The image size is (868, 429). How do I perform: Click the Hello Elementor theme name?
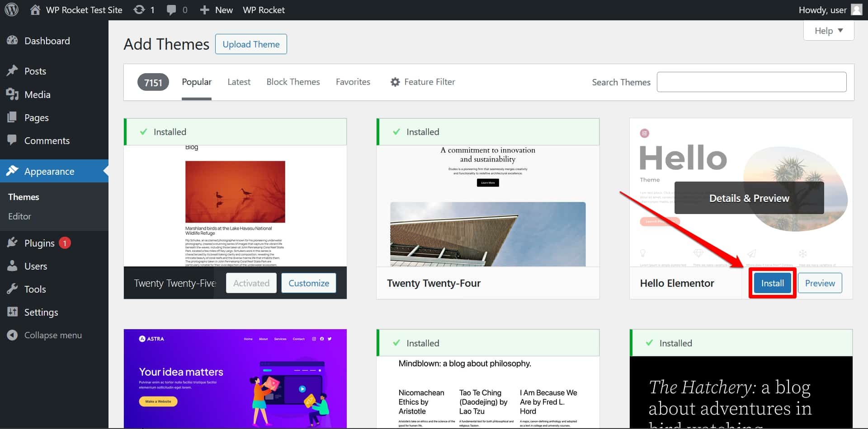tap(677, 283)
